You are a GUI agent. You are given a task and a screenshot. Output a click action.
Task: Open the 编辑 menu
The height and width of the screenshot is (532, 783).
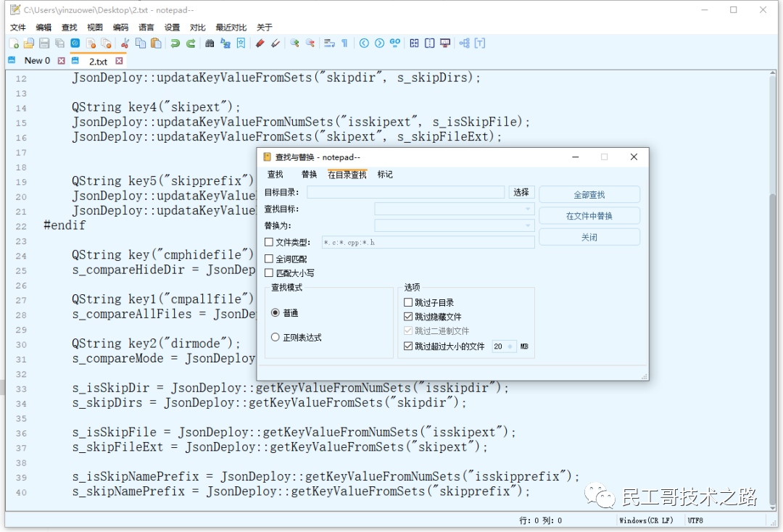pos(43,28)
